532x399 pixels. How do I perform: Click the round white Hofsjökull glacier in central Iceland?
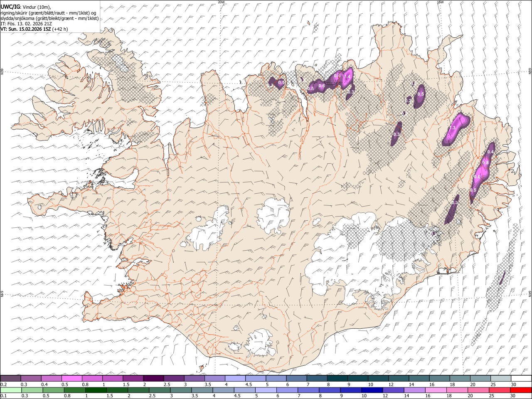click(273, 216)
